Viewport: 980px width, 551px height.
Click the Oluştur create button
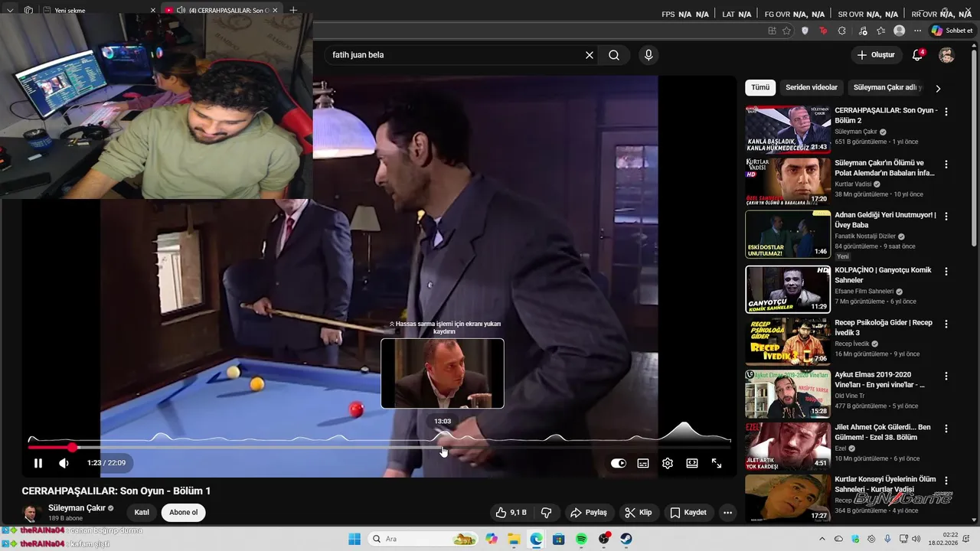point(876,55)
